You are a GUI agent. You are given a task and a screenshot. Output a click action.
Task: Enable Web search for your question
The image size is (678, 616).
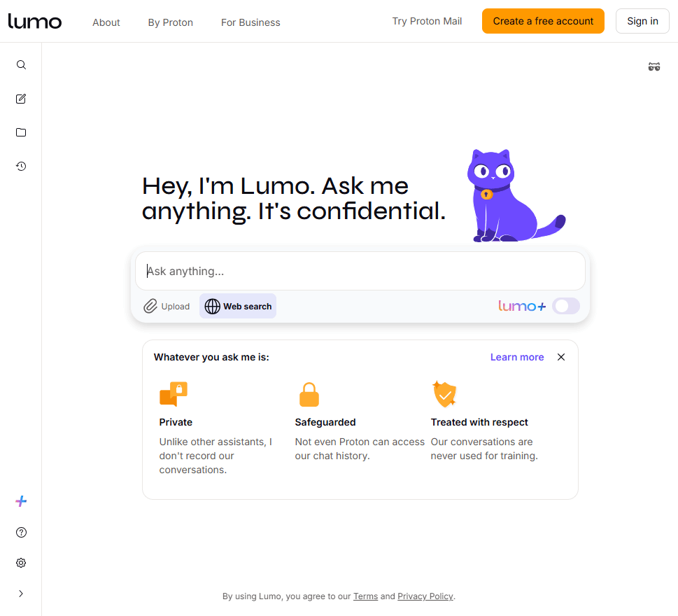coord(237,306)
